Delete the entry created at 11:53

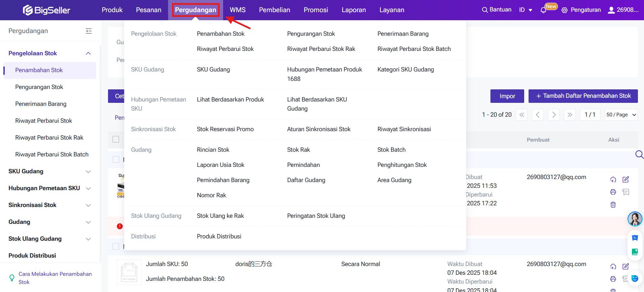(613, 205)
